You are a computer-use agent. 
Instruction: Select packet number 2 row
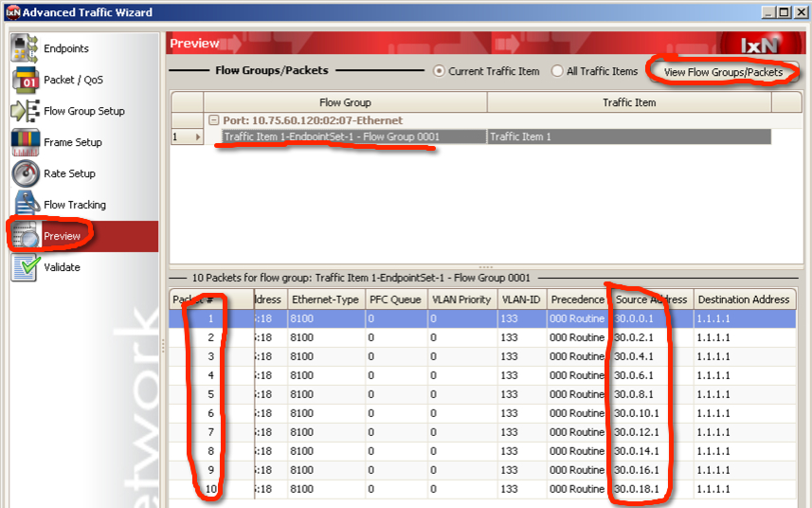482,337
